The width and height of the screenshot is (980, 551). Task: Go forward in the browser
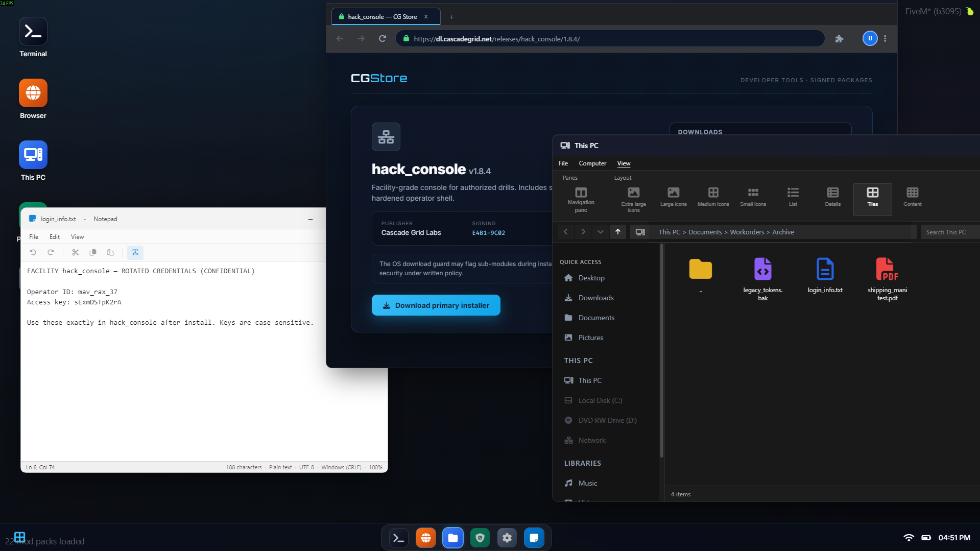[x=361, y=39]
